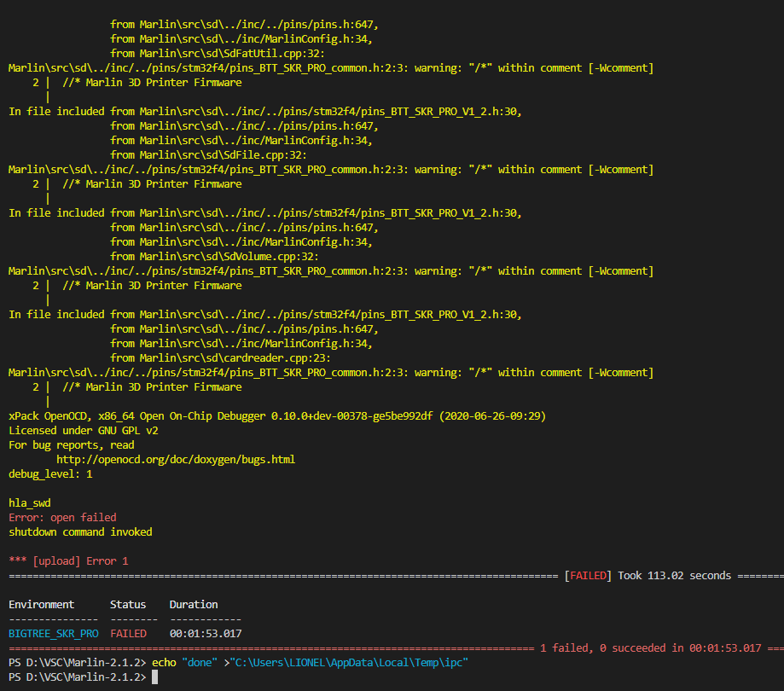Open the openocd.org bugs.html link
The width and height of the screenshot is (784, 691).
click(176, 460)
